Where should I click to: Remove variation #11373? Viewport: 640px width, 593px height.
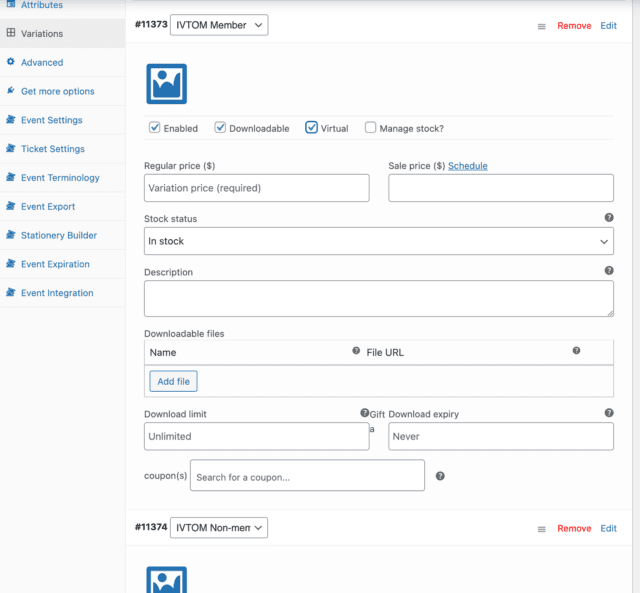574,26
